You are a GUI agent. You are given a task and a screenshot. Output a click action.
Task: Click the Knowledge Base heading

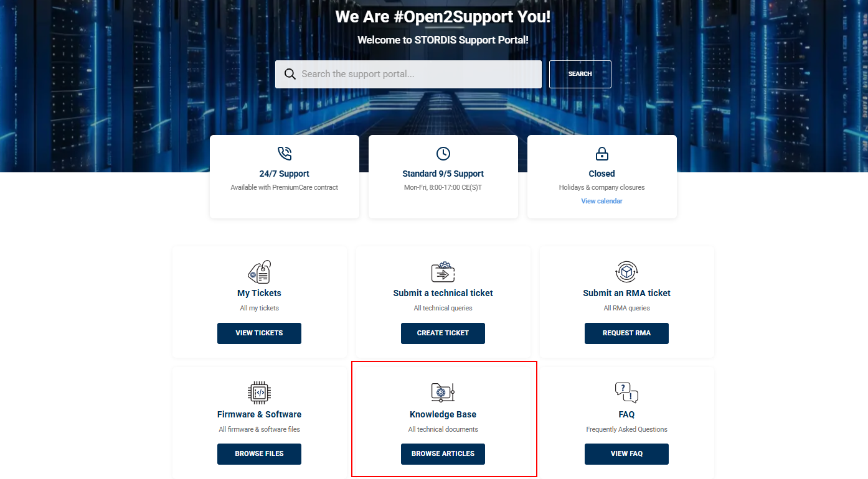click(x=443, y=414)
